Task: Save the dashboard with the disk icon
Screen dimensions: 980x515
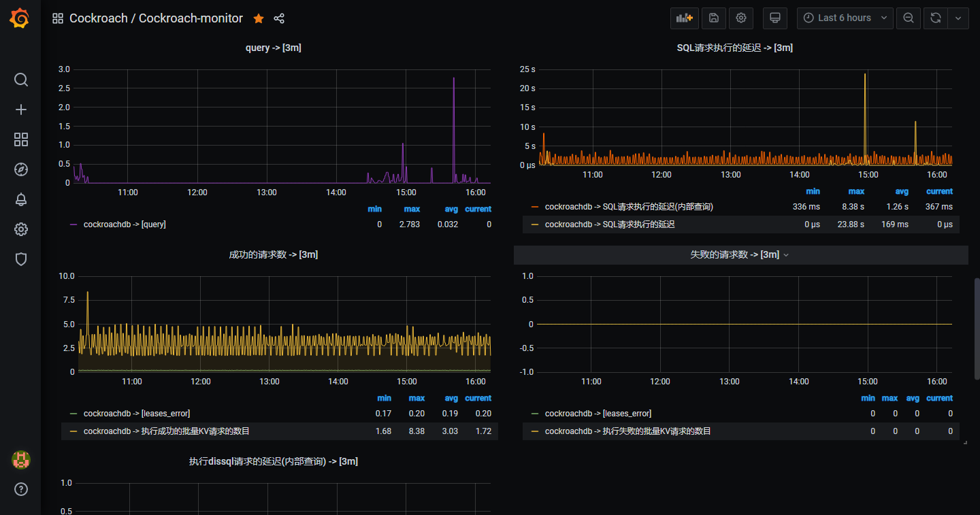Action: (x=714, y=18)
